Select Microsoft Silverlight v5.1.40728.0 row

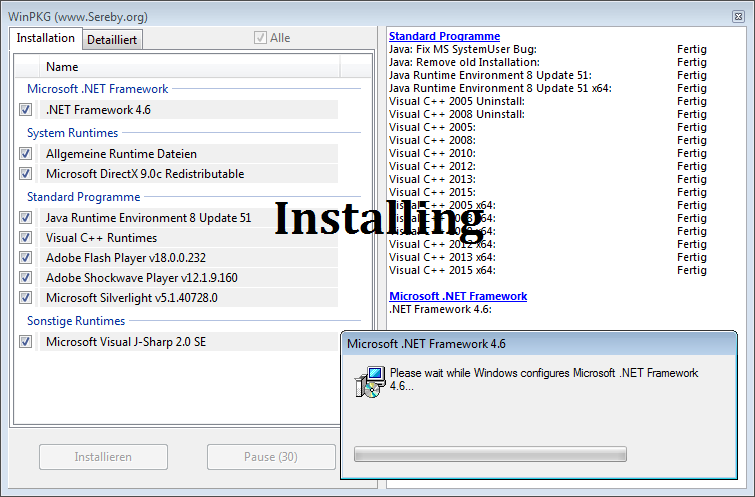click(x=189, y=298)
